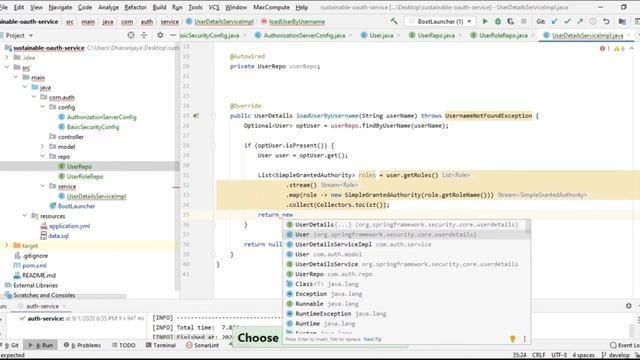
Task: Click the Git commit checkmark icon
Action: click(x=567, y=21)
